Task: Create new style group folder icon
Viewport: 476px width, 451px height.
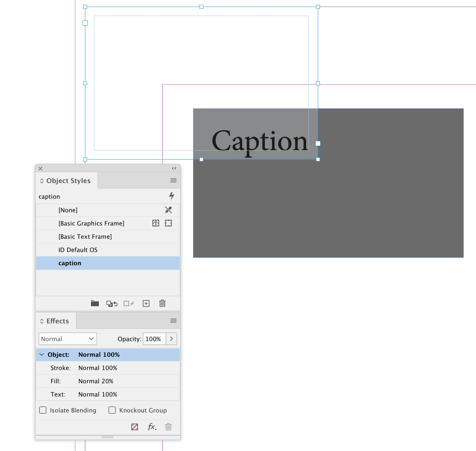Action: (x=95, y=303)
